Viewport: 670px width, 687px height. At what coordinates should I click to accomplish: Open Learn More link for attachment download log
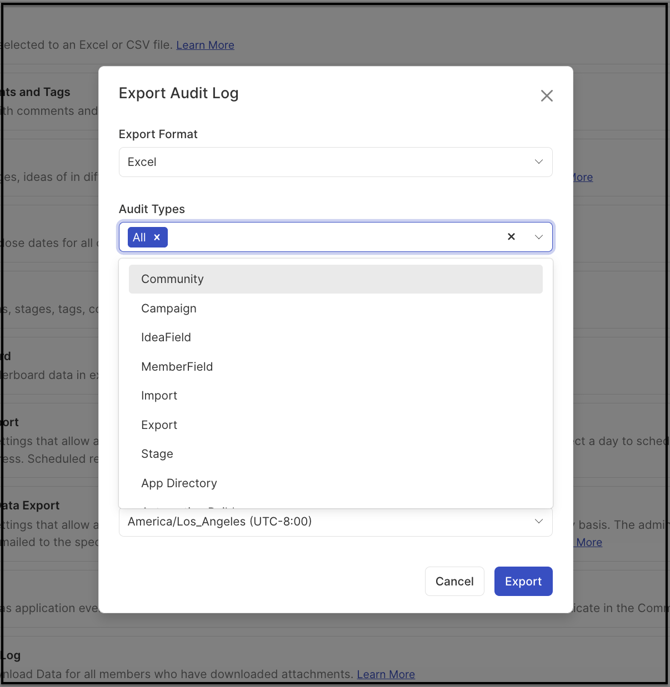click(385, 674)
